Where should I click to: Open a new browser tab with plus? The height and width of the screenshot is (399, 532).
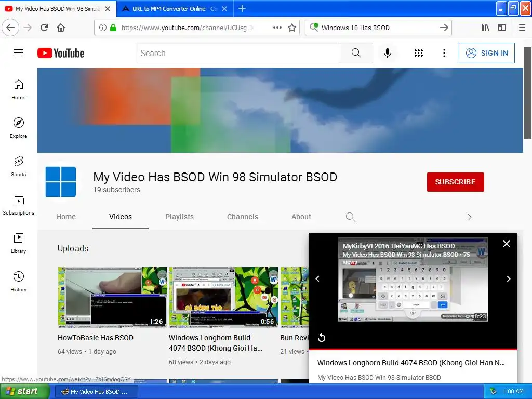coord(242,8)
